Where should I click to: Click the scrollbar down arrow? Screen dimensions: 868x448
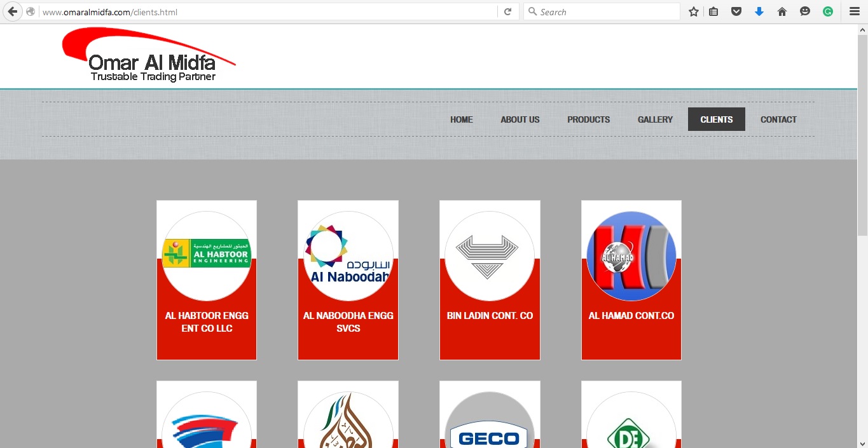(862, 442)
